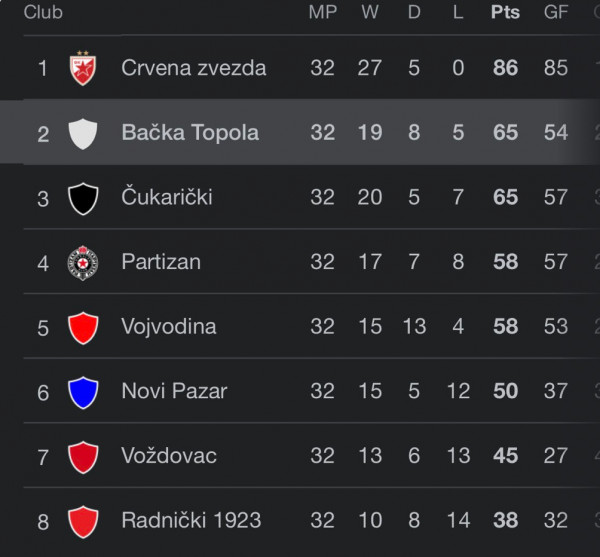Click the blue Novi Pazar shield

(x=83, y=393)
